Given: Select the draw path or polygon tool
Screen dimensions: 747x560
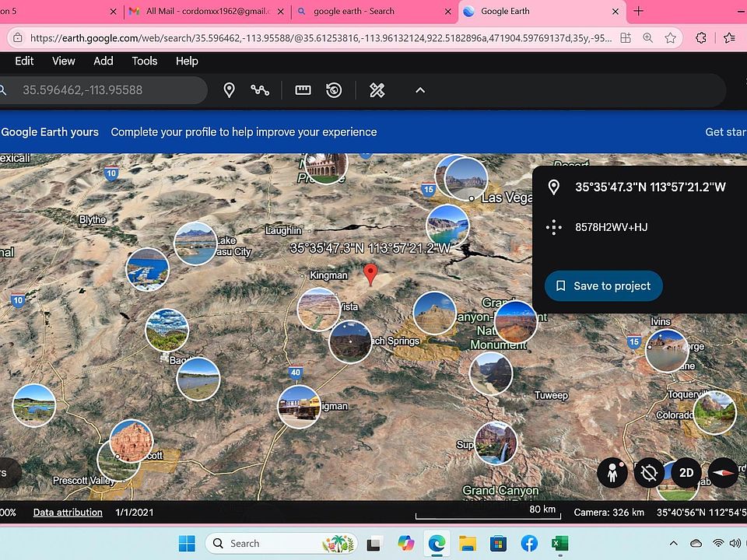Looking at the screenshot, I should click(x=260, y=90).
